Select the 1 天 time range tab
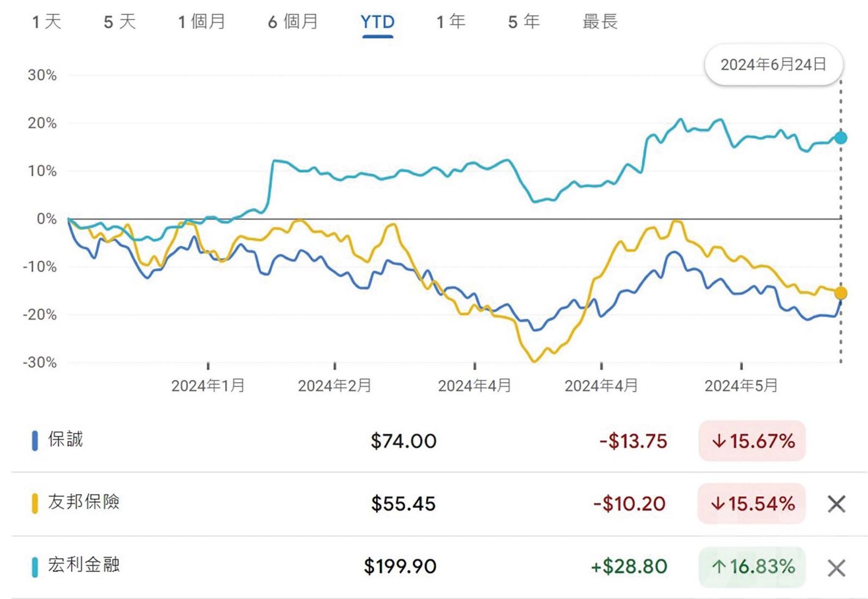This screenshot has width=868, height=599. click(x=47, y=22)
